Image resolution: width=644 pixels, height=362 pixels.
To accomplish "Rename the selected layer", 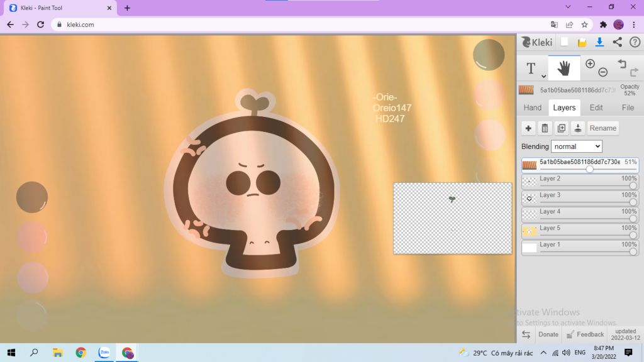I will 602,128.
